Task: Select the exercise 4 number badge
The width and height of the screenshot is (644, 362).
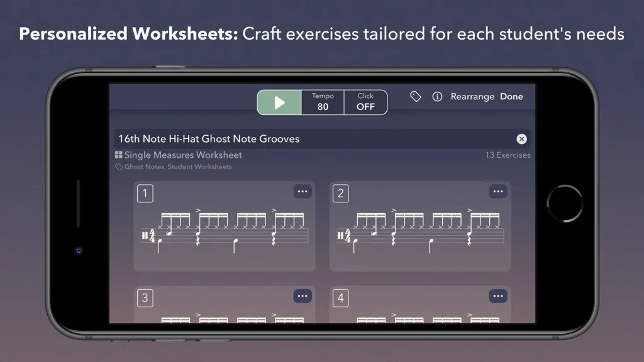Action: point(340,298)
